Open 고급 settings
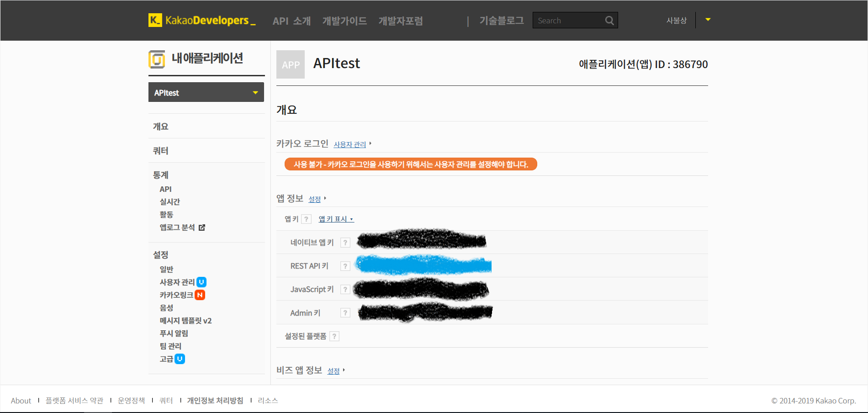The height and width of the screenshot is (413, 868). (166, 359)
